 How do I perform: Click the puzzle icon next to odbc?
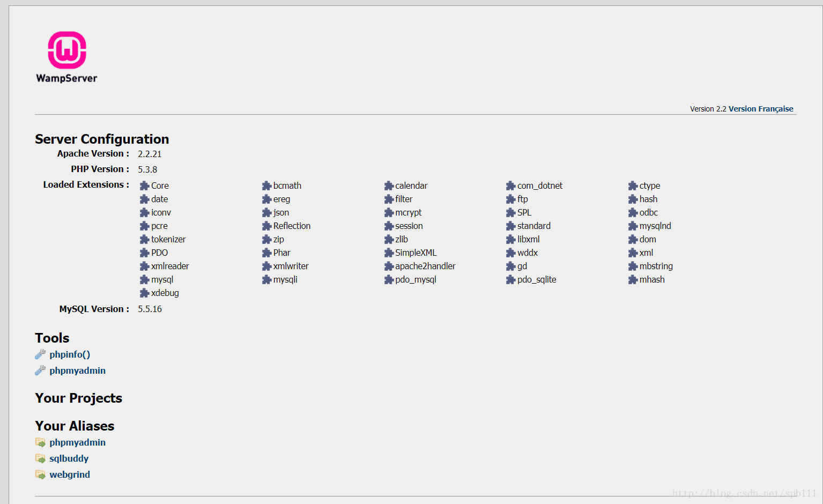pyautogui.click(x=633, y=212)
